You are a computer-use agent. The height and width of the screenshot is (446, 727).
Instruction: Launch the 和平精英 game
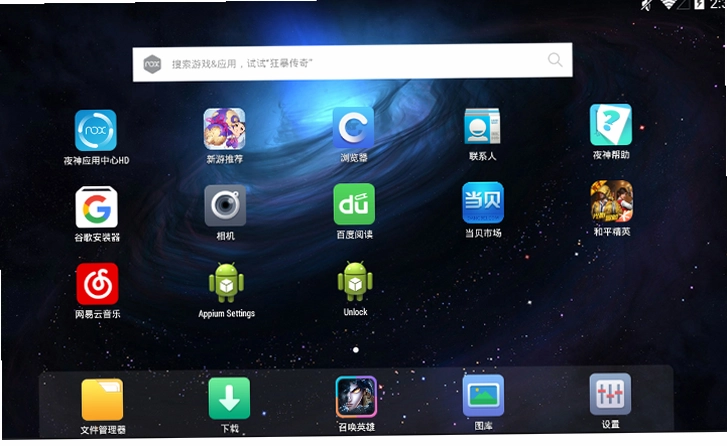point(612,201)
